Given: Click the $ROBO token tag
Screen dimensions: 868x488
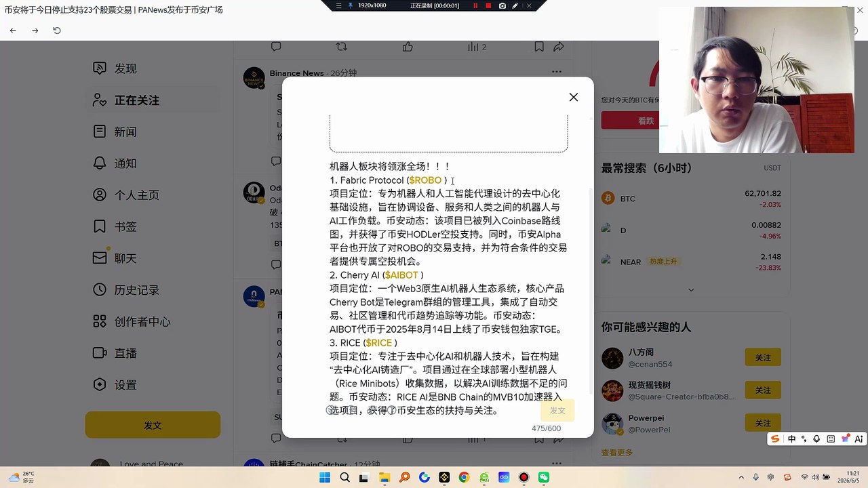Looking at the screenshot, I should tap(425, 180).
